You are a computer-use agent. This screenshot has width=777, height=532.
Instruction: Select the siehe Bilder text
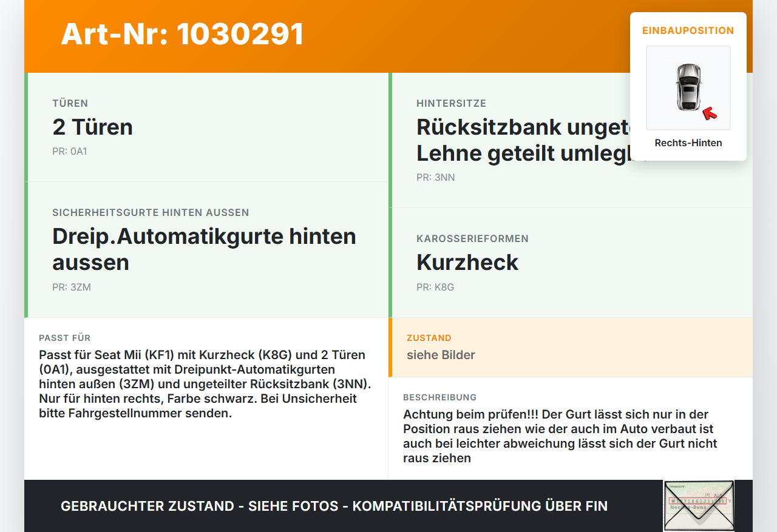[x=441, y=355]
